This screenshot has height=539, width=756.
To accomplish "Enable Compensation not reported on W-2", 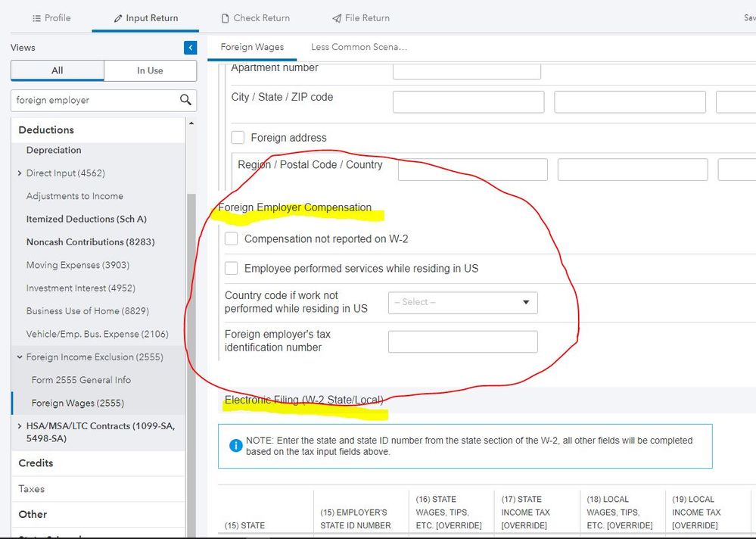I will tap(232, 239).
